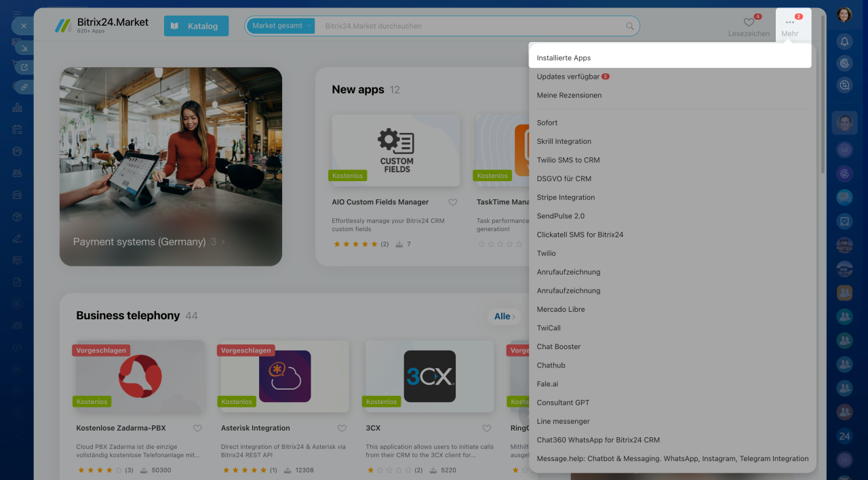Open bar chart icon in left sidebar
Screen dimensions: 868x480
point(18,107)
